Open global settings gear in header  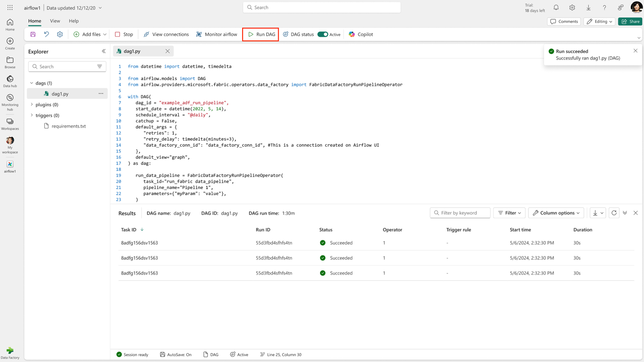pos(572,8)
